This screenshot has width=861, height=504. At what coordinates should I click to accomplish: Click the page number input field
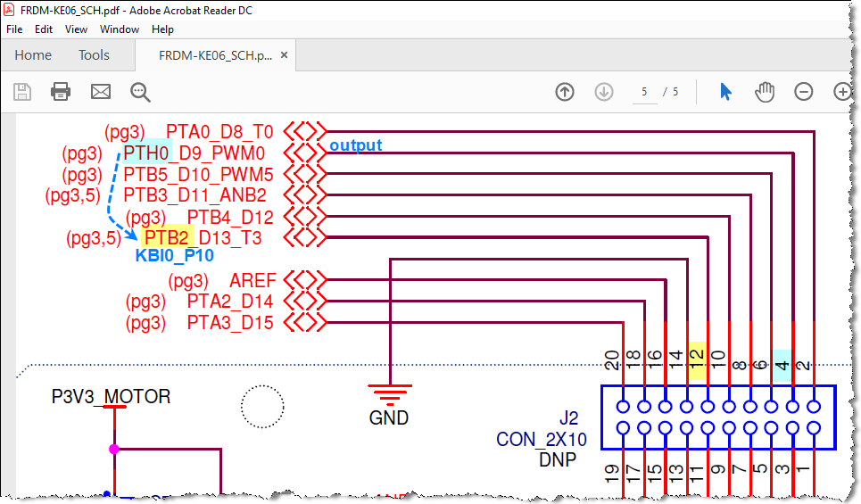click(x=645, y=92)
